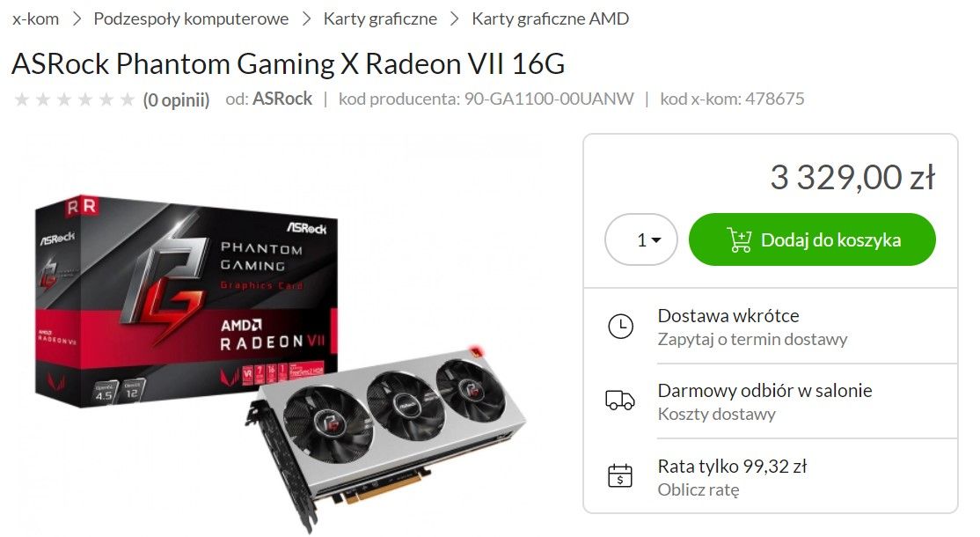Screen dimensions: 980x537
Task: Click Oblicz ratę installment calculator
Action: pyautogui.click(x=698, y=489)
